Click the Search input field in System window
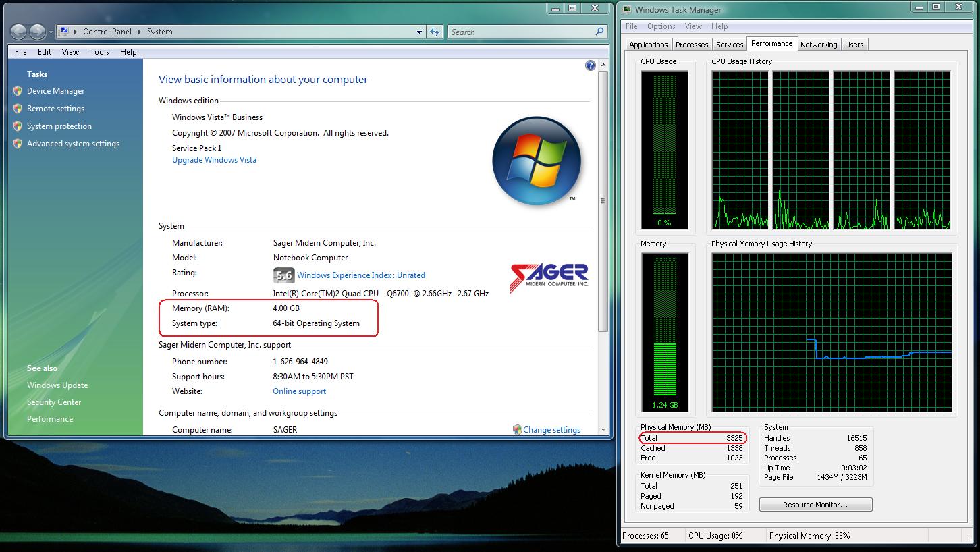This screenshot has height=552, width=980. click(x=520, y=32)
